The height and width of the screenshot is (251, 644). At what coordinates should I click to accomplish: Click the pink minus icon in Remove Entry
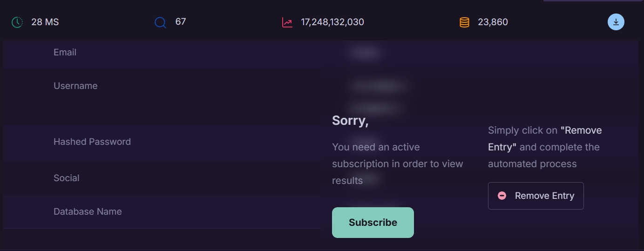(x=502, y=196)
